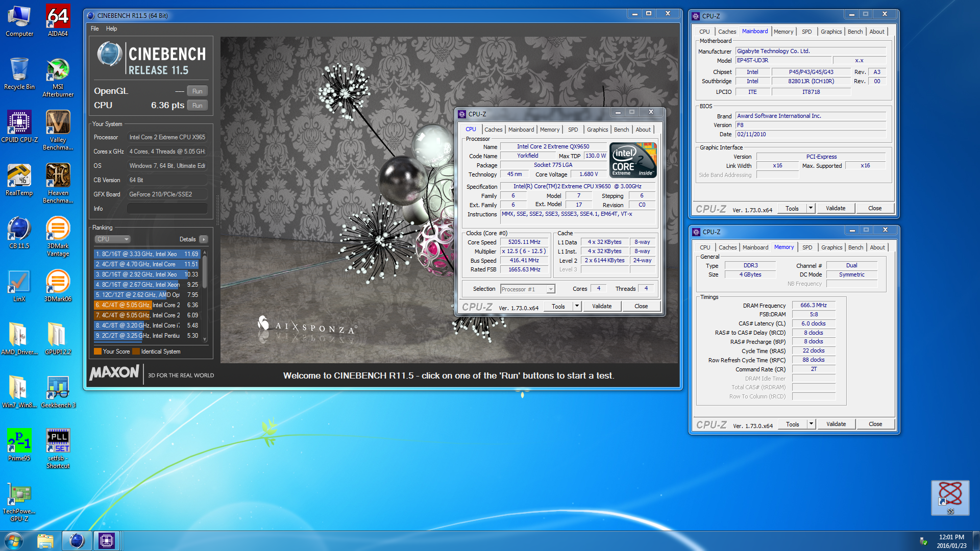Launch Valley Benchmark shortcut
This screenshot has width=980, height=551.
(58, 131)
